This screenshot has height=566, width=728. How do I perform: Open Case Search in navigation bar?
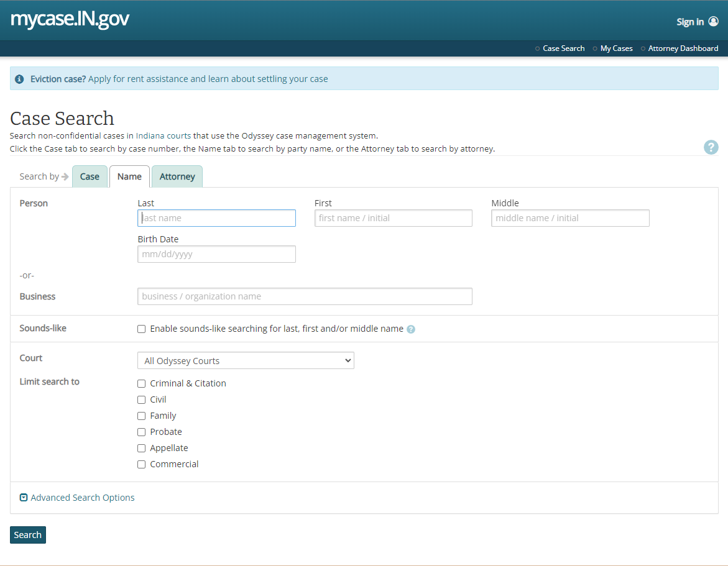pos(564,48)
